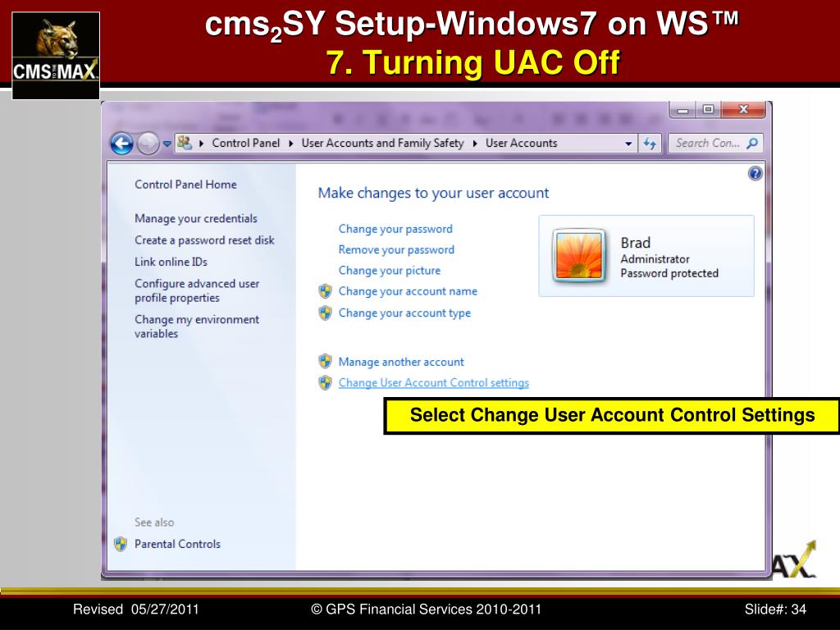Click shield icon beside Change your account name

click(325, 291)
